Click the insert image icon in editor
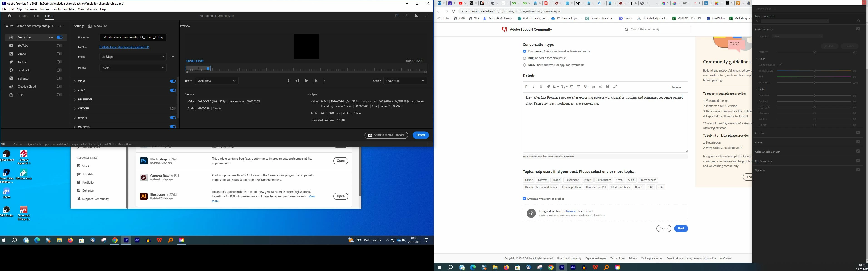This screenshot has width=868, height=271. click(601, 87)
